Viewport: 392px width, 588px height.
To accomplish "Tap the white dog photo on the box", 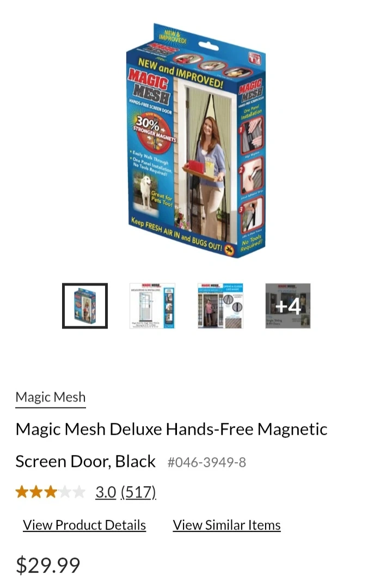I will point(145,191).
